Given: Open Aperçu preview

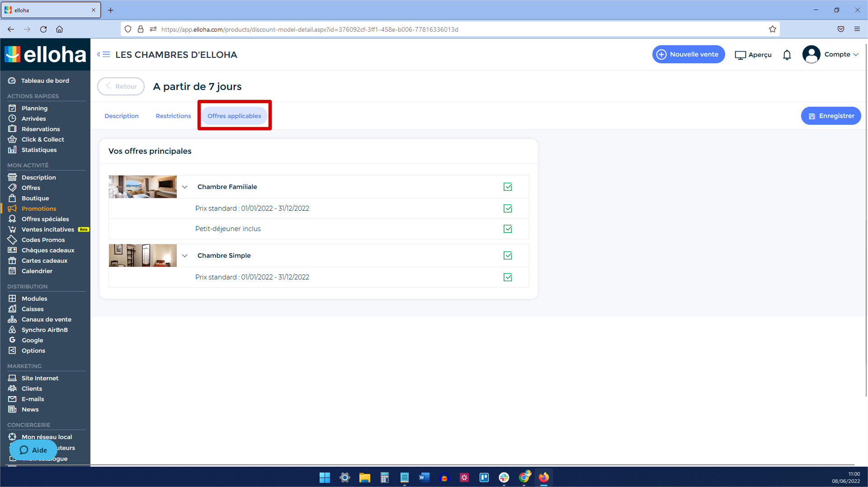Looking at the screenshot, I should (x=753, y=55).
